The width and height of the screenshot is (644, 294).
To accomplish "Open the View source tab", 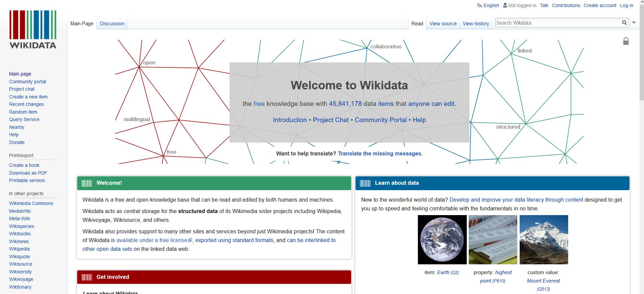I will (443, 24).
